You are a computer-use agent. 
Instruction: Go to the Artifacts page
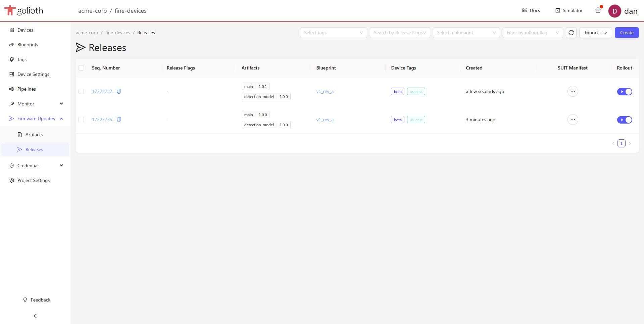(34, 134)
